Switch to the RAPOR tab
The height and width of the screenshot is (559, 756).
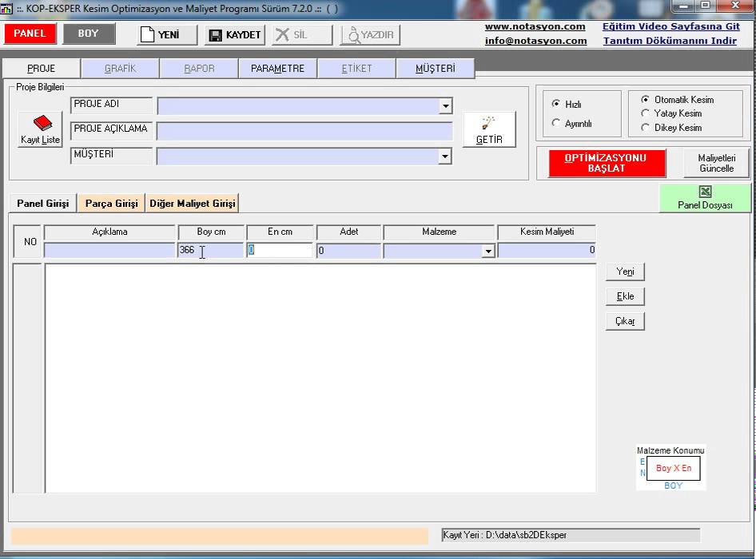[199, 69]
